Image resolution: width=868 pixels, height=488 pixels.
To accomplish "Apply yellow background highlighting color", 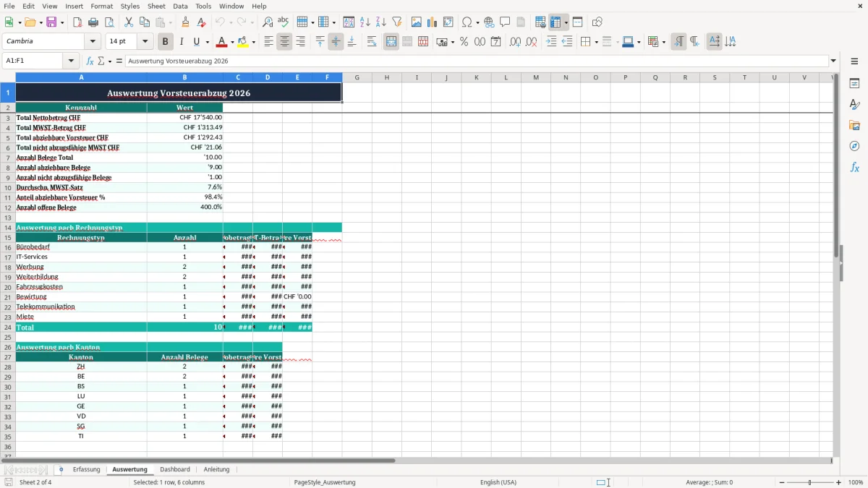I will click(x=243, y=42).
